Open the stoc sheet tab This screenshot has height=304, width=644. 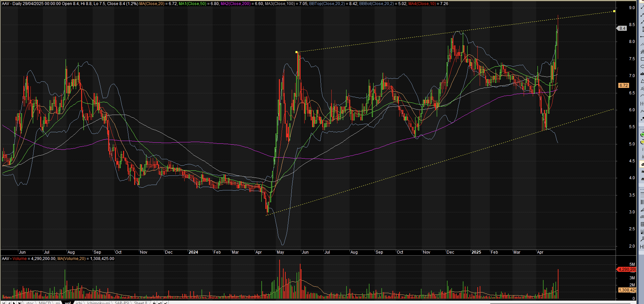(30, 302)
